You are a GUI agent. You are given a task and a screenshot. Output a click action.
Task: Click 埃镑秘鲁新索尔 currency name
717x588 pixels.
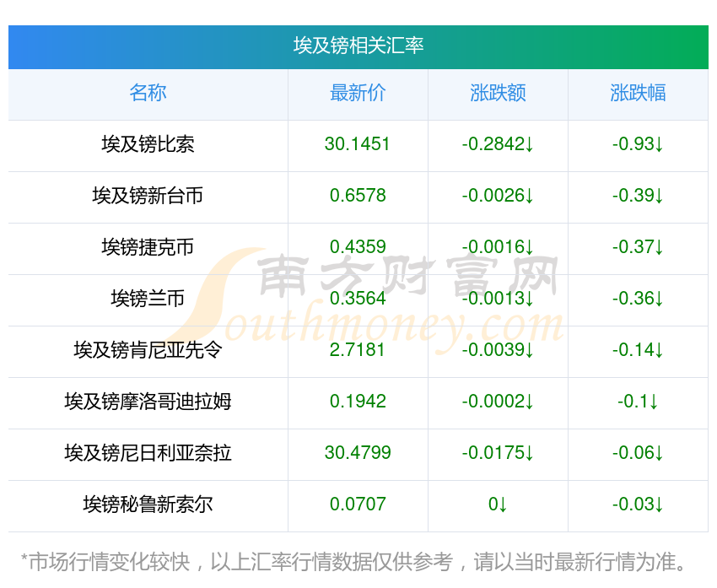(x=148, y=504)
